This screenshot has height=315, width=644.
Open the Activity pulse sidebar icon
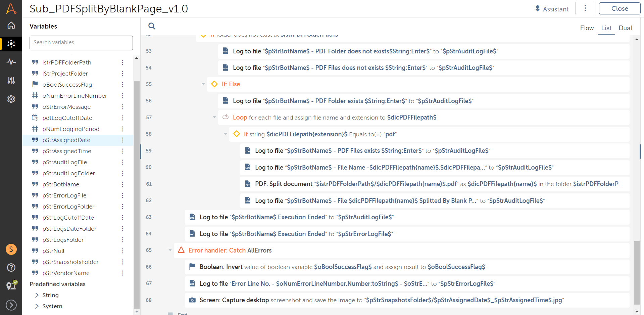(x=11, y=62)
